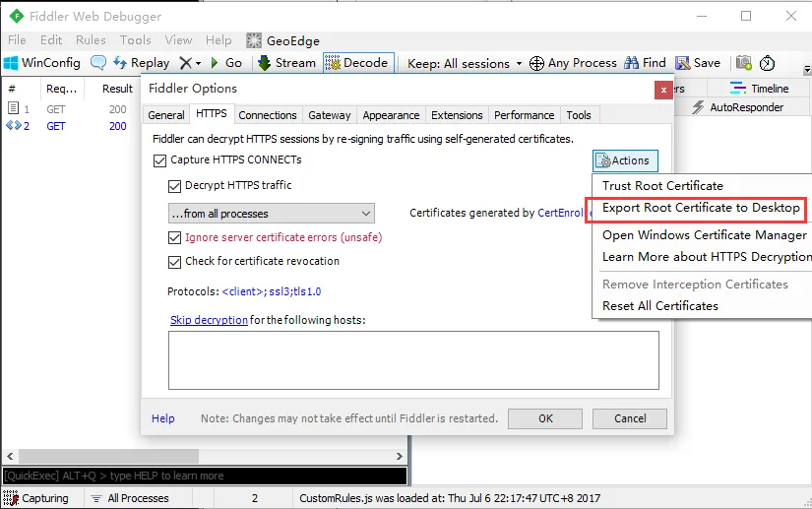Image resolution: width=812 pixels, height=509 pixels.
Task: Open the View menu
Action: [178, 39]
